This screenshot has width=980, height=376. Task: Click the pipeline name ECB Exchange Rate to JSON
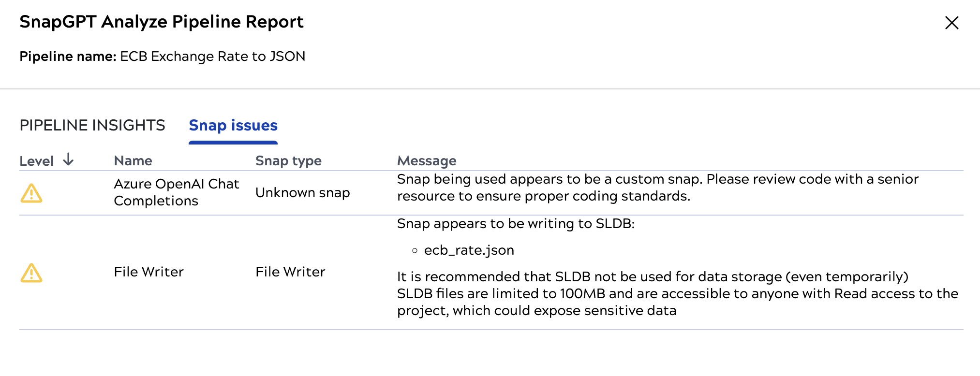point(212,56)
